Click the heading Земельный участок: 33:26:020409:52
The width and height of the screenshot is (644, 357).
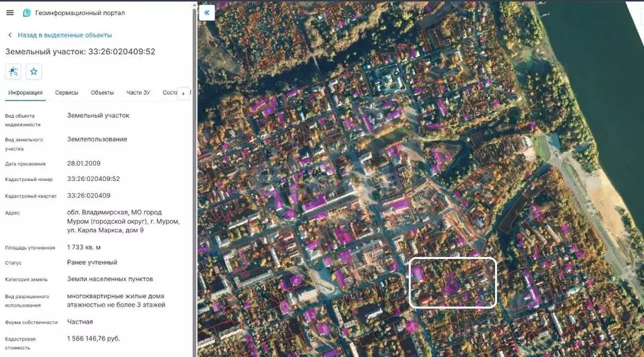point(80,52)
